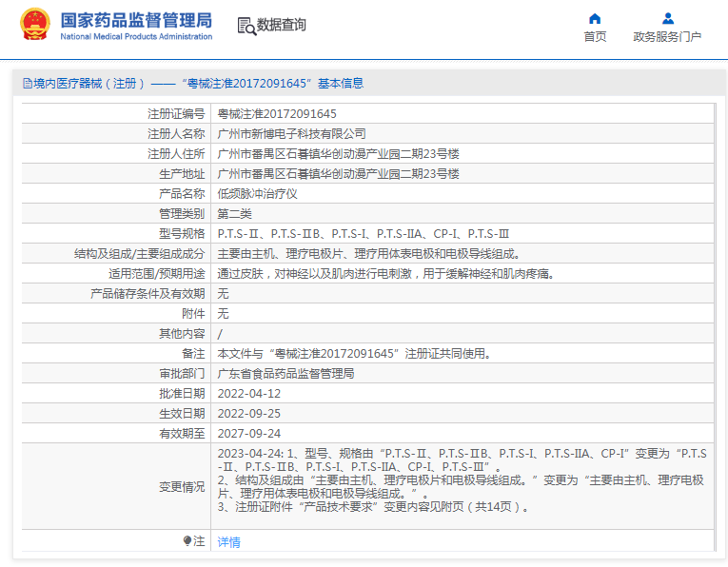Click the 型号规格 model list value
This screenshot has height=567, width=728.
364,233
